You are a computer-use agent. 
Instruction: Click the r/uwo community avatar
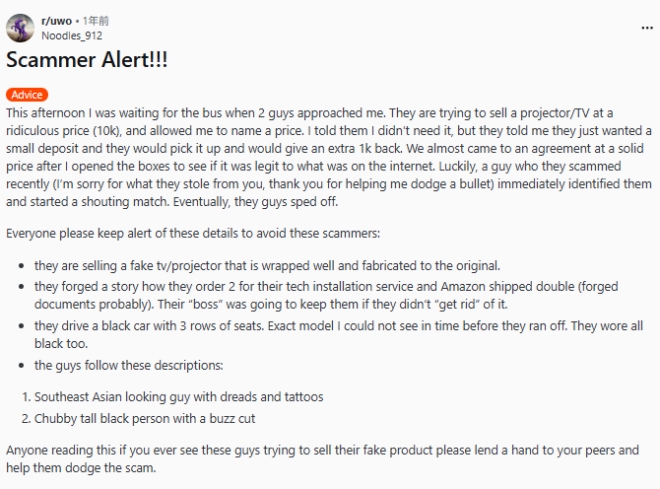pyautogui.click(x=22, y=27)
